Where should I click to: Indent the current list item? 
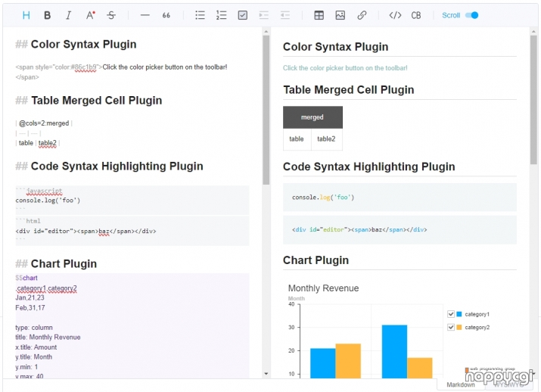263,15
